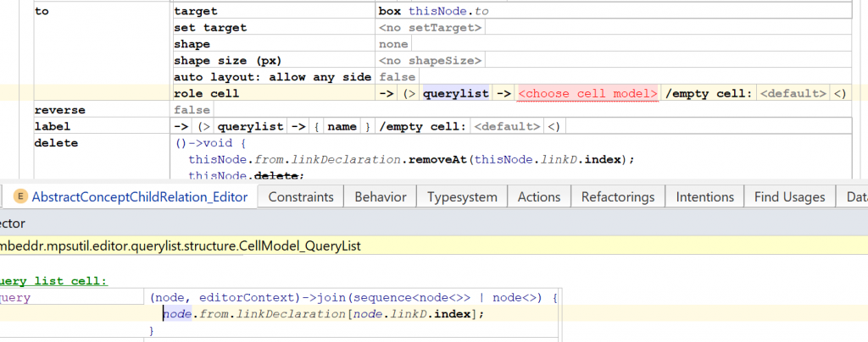The height and width of the screenshot is (342, 868).
Task: Click the 'label' property label
Action: [x=52, y=126]
